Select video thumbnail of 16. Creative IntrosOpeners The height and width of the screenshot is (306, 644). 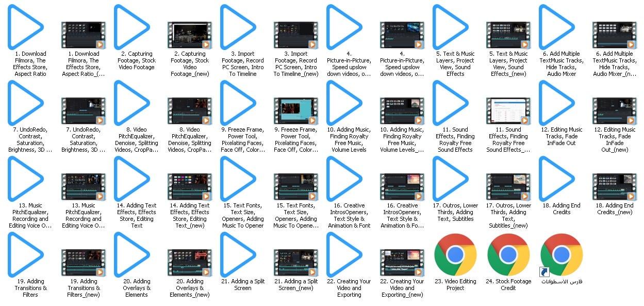[402, 187]
